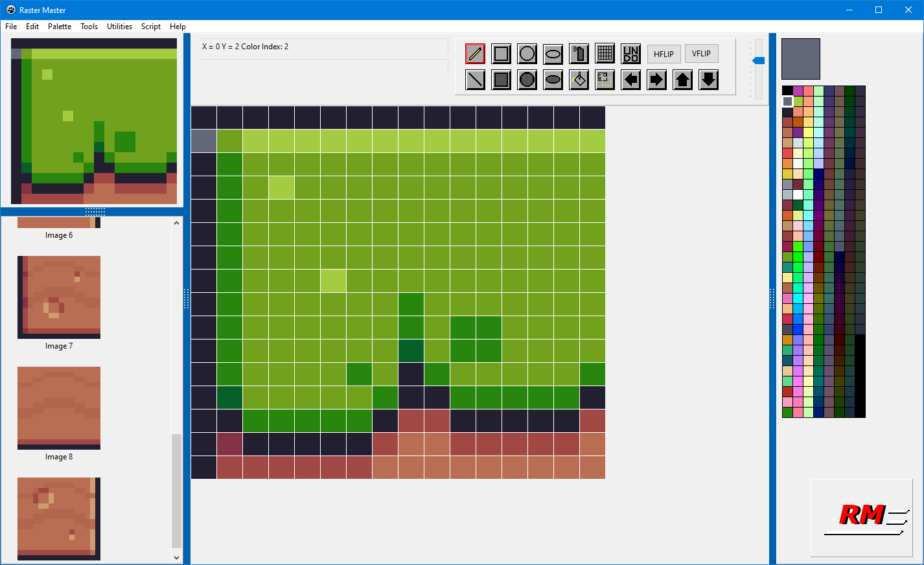Select the hollow Rectangle tool
The image size is (924, 565).
tap(501, 54)
